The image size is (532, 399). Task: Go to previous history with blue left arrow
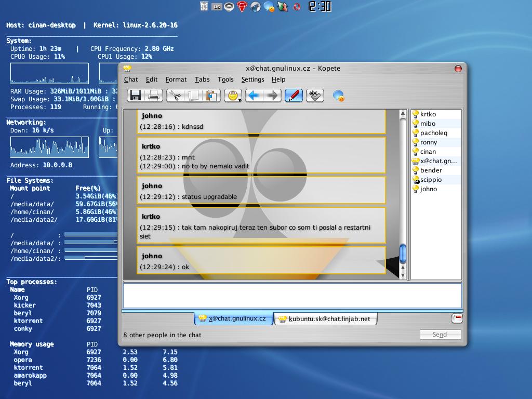254,96
